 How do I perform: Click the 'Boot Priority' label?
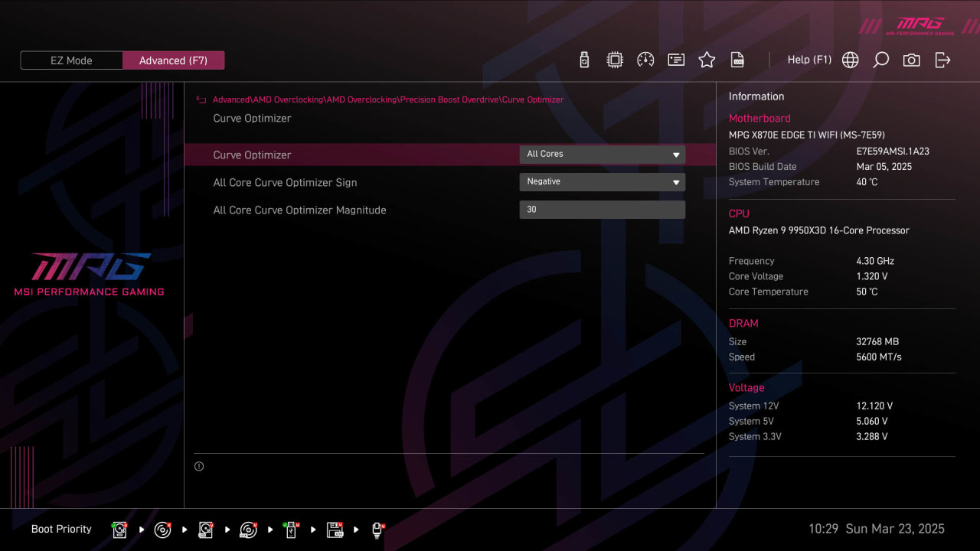click(61, 529)
